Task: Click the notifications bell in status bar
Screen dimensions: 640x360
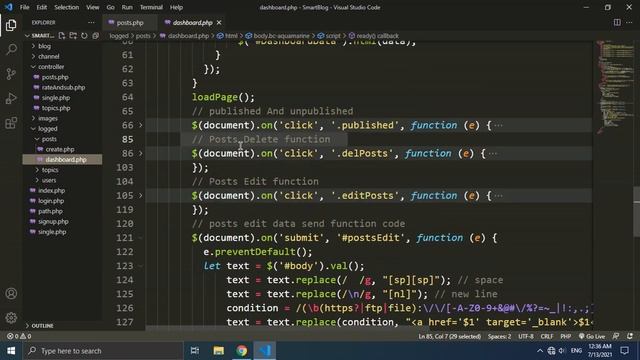Action: 630,336
